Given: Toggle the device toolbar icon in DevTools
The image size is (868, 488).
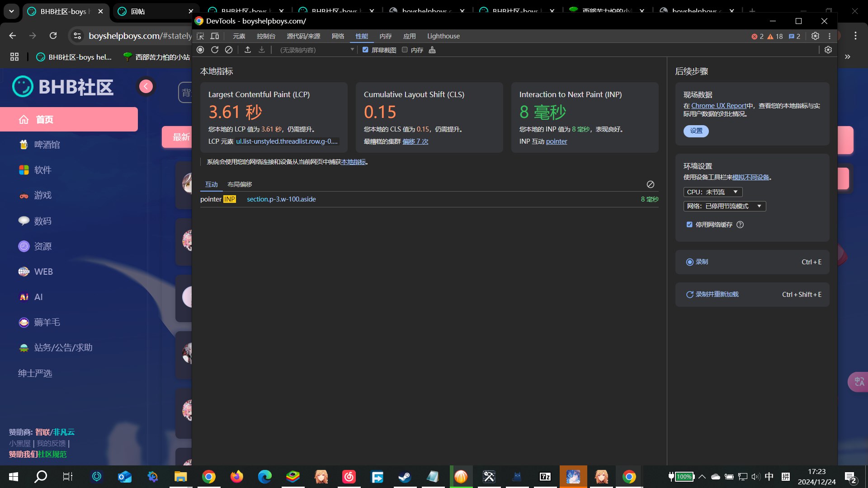Looking at the screenshot, I should (x=215, y=36).
